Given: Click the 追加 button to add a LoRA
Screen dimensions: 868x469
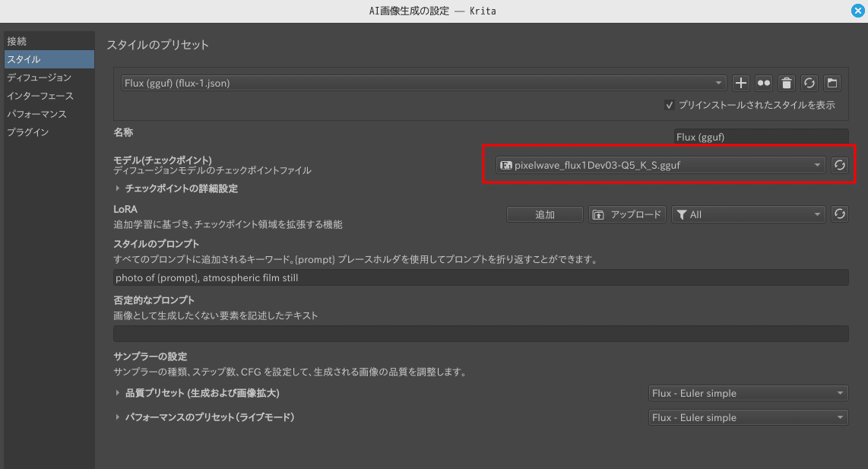Looking at the screenshot, I should (x=545, y=214).
